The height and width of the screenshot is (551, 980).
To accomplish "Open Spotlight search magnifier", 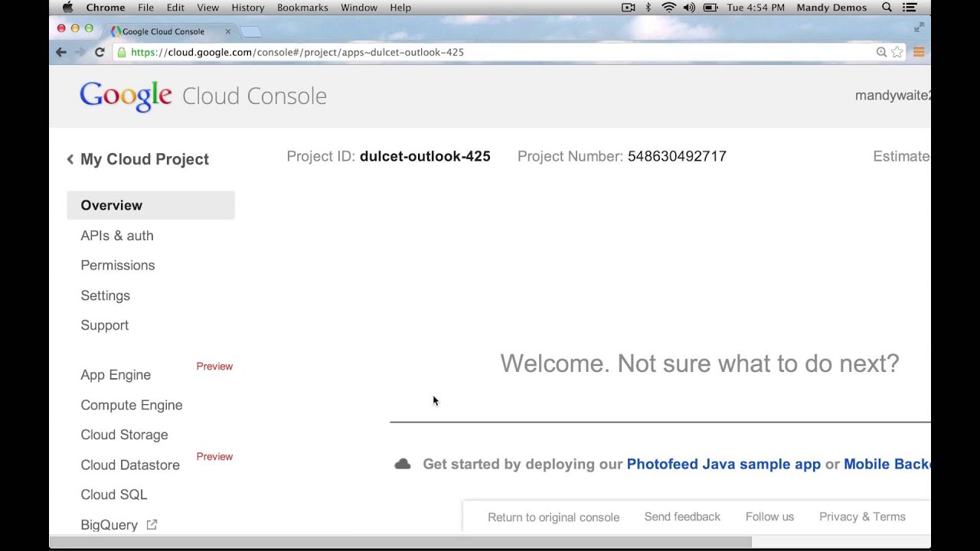I will coord(887,8).
